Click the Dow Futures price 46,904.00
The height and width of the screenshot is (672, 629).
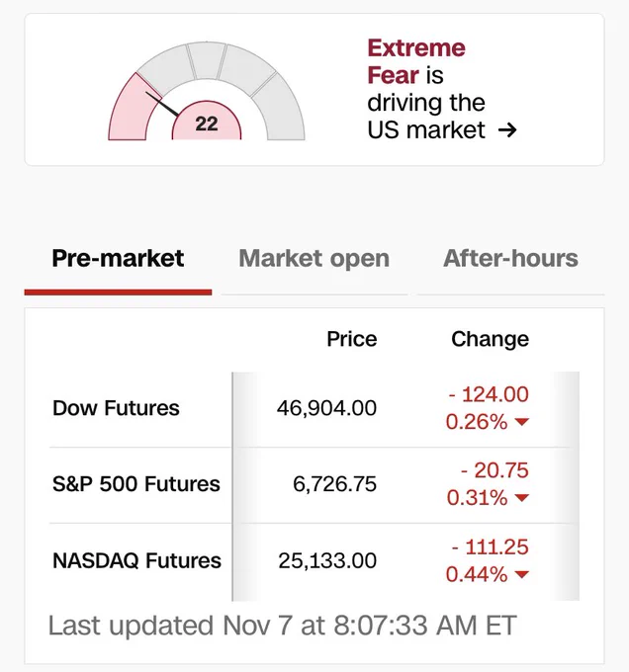[x=326, y=408]
